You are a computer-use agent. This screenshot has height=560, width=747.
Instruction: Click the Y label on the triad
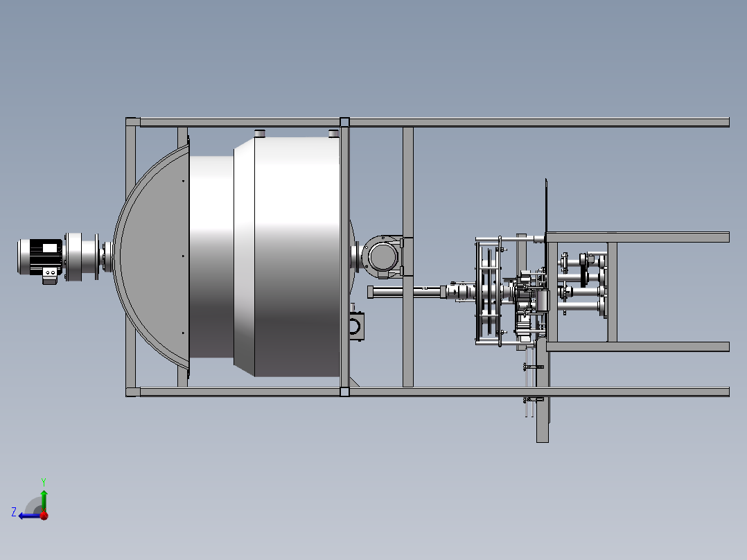pyautogui.click(x=44, y=482)
